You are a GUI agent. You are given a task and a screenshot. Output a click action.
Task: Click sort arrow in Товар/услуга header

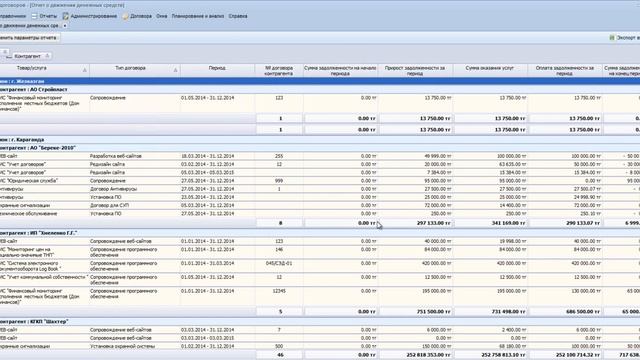[84, 70]
